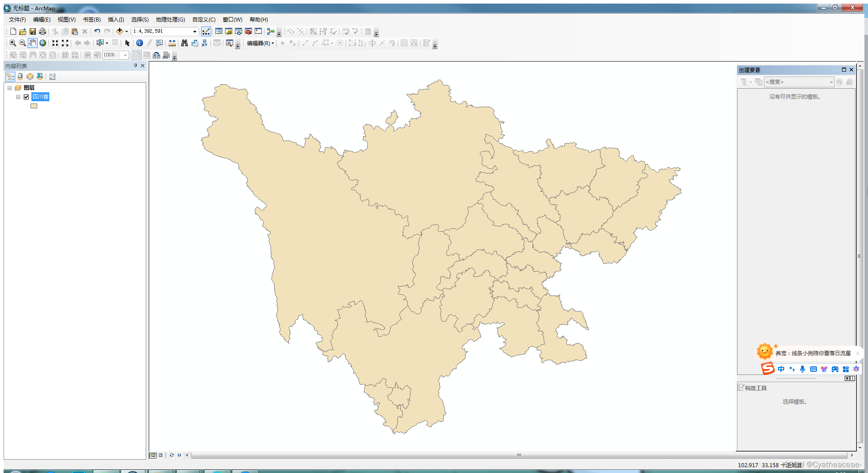The width and height of the screenshot is (868, 473).
Task: Open the Table of Contents window
Action: pos(219,31)
